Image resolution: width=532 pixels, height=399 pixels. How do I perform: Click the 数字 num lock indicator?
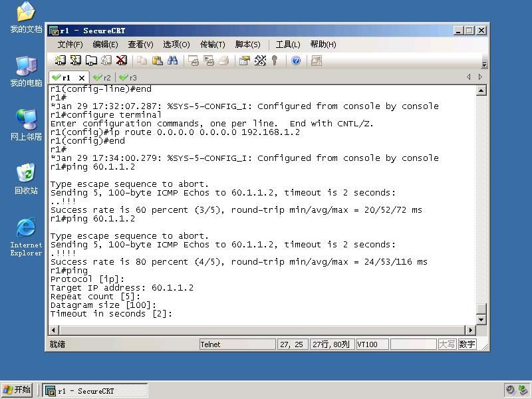pos(467,344)
